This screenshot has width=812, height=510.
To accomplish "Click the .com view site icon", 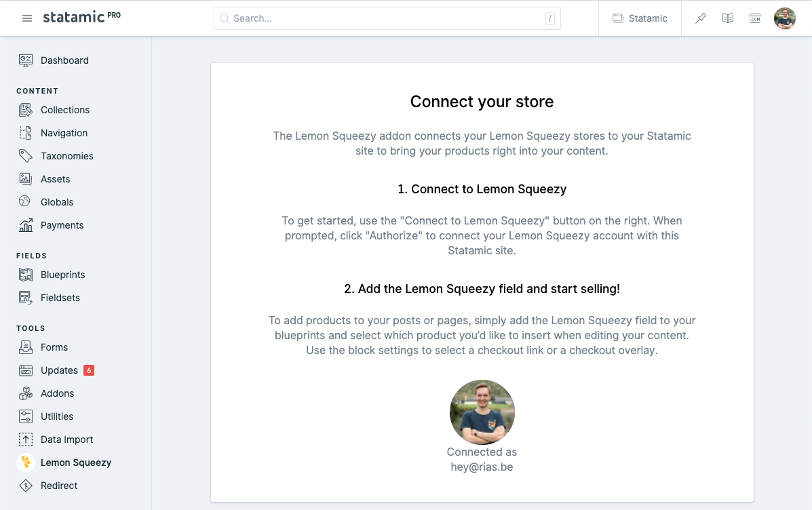I will coord(755,18).
